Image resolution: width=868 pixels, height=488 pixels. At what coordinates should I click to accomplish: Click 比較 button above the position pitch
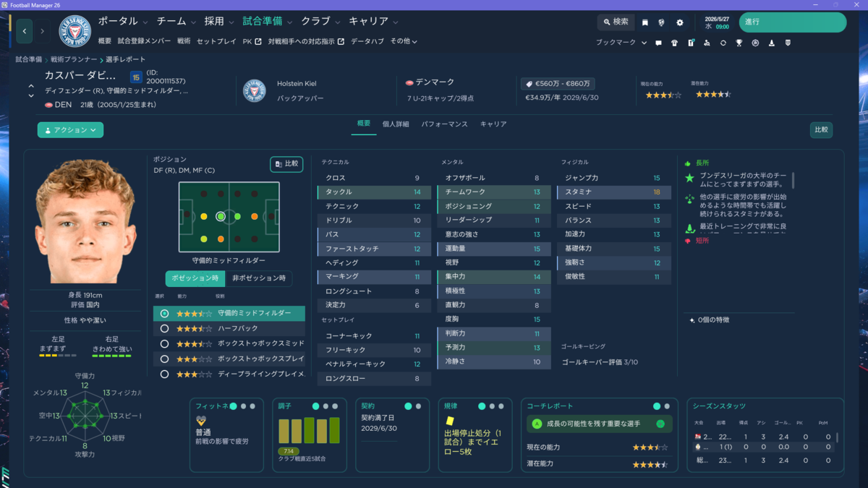point(286,164)
